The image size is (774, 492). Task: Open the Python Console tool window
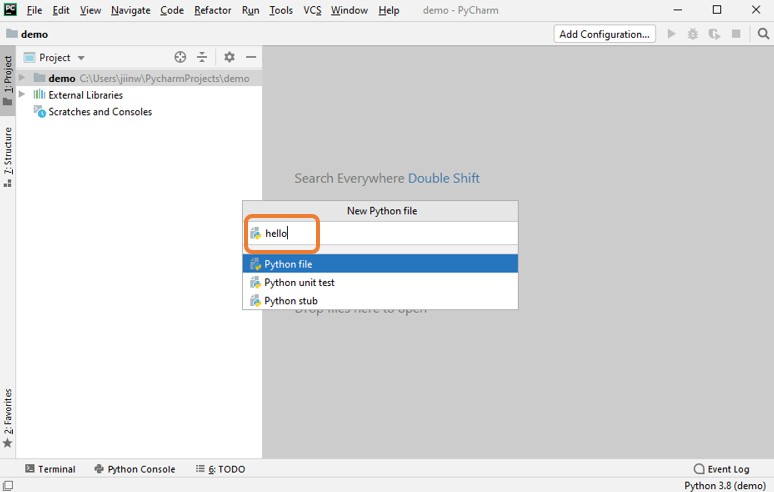(135, 469)
